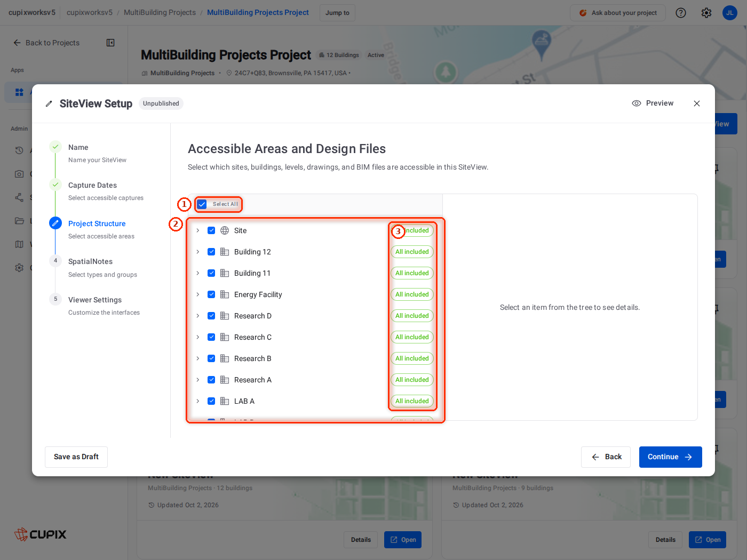Open the SiteView Preview
This screenshot has width=747, height=560.
pos(653,103)
